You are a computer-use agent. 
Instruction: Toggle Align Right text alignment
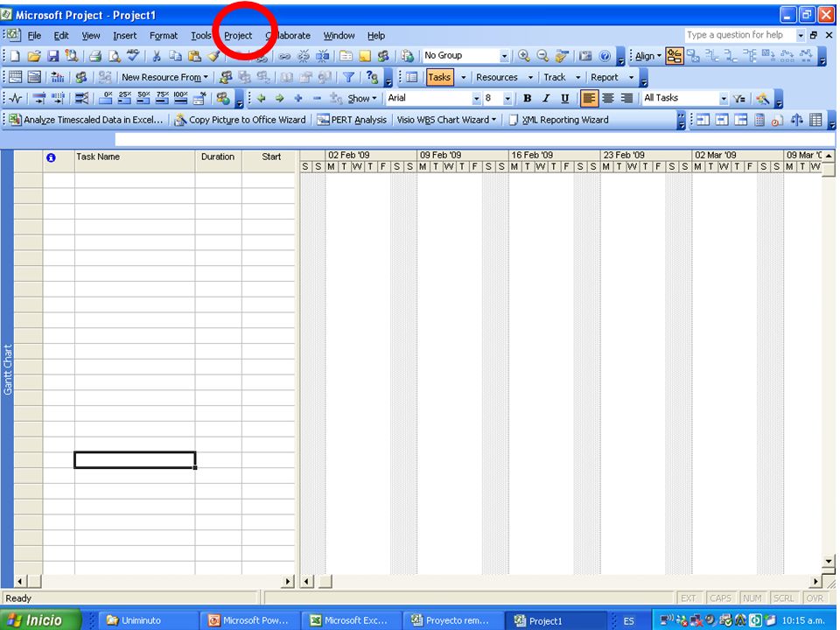coord(626,98)
